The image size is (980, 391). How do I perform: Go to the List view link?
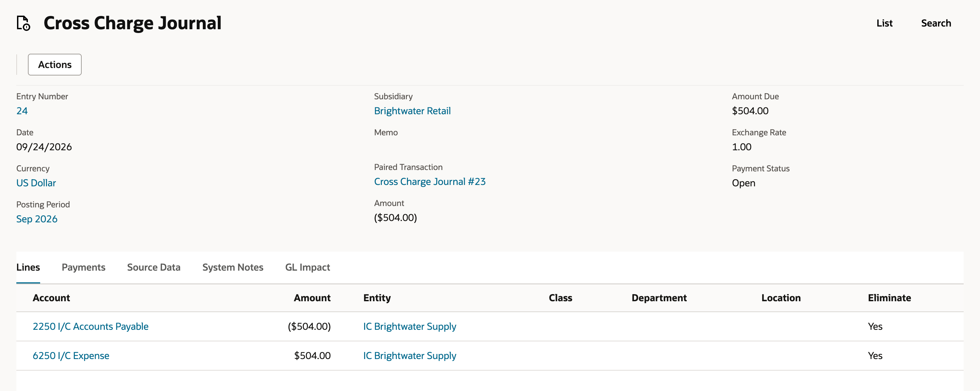pyautogui.click(x=884, y=23)
